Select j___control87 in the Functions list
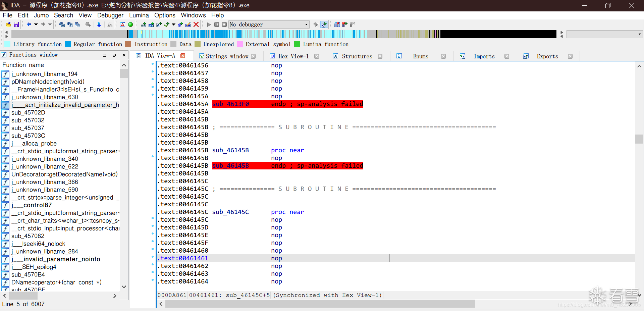The image size is (644, 311). (32, 205)
